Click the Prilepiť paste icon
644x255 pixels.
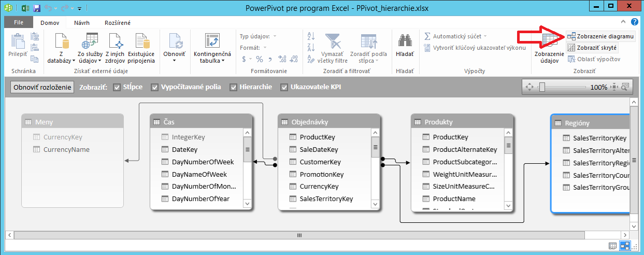coord(18,41)
